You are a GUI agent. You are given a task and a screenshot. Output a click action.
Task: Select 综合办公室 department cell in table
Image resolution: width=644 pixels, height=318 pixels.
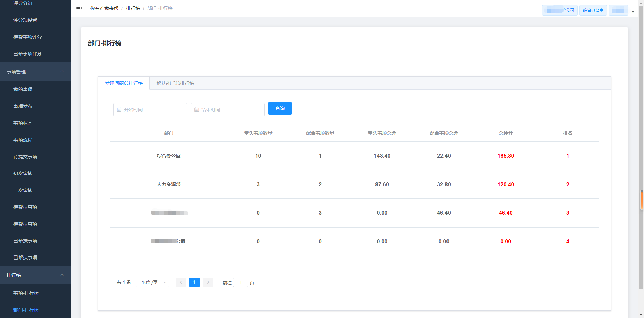(169, 156)
